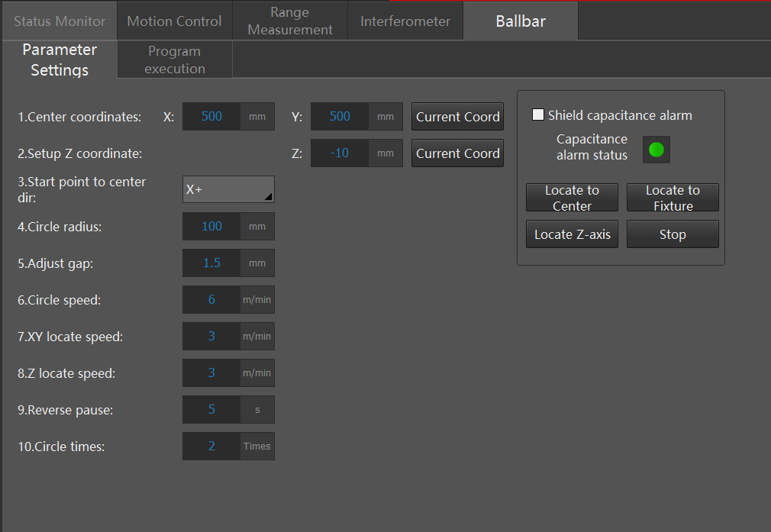Viewport: 771px width, 532px height.
Task: Open the Motion Control tab
Action: (x=175, y=21)
